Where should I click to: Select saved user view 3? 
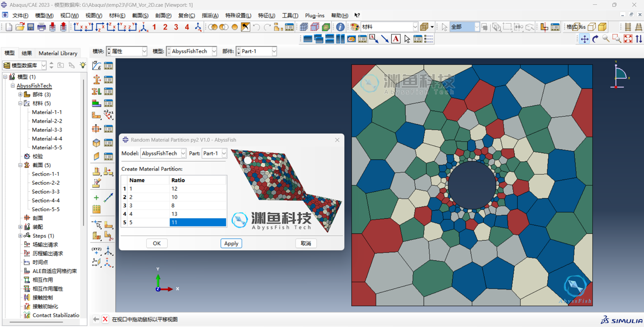176,27
